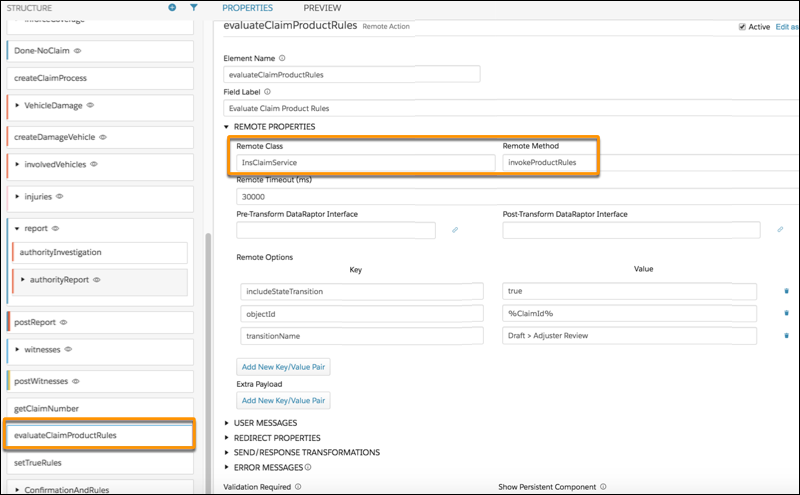Viewport: 800px width, 495px height.
Task: Switch to the Properties tab
Action: [x=247, y=8]
